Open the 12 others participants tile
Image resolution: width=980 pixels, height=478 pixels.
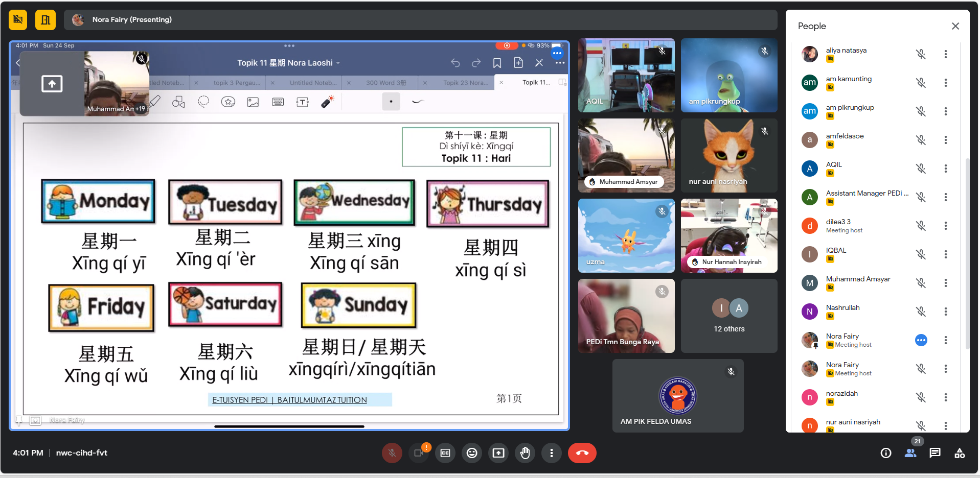click(x=729, y=316)
